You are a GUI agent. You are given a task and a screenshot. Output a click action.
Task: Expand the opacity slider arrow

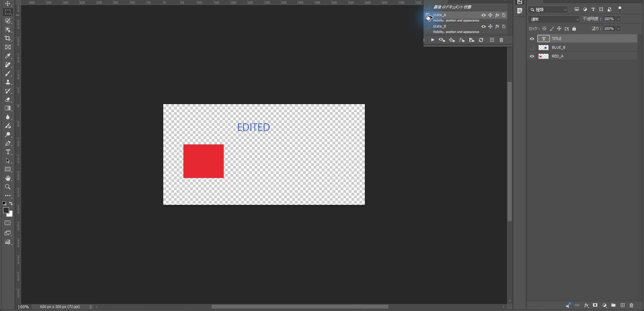[x=618, y=19]
